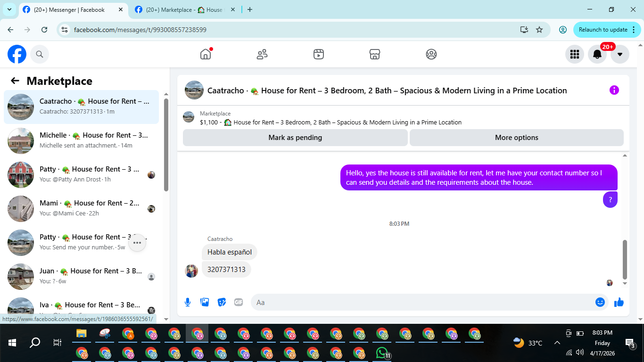The height and width of the screenshot is (362, 644).
Task: Attach a photo using the image icon
Action: click(x=205, y=302)
